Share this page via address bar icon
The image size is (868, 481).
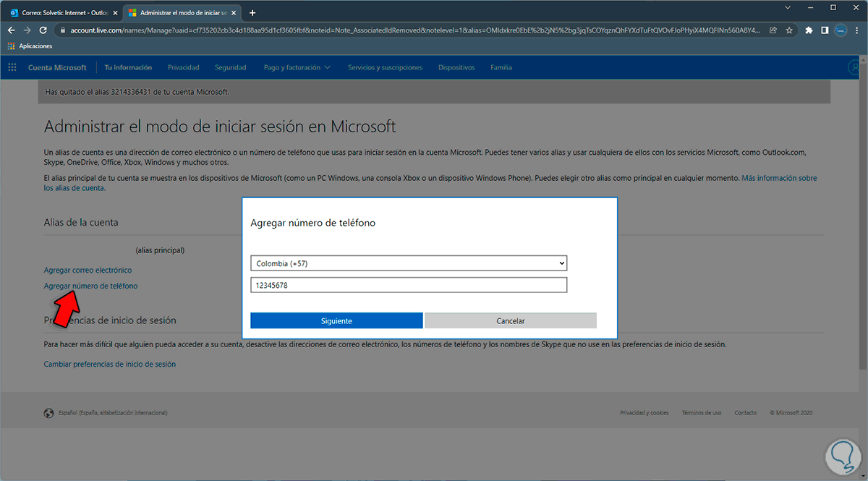pyautogui.click(x=773, y=30)
